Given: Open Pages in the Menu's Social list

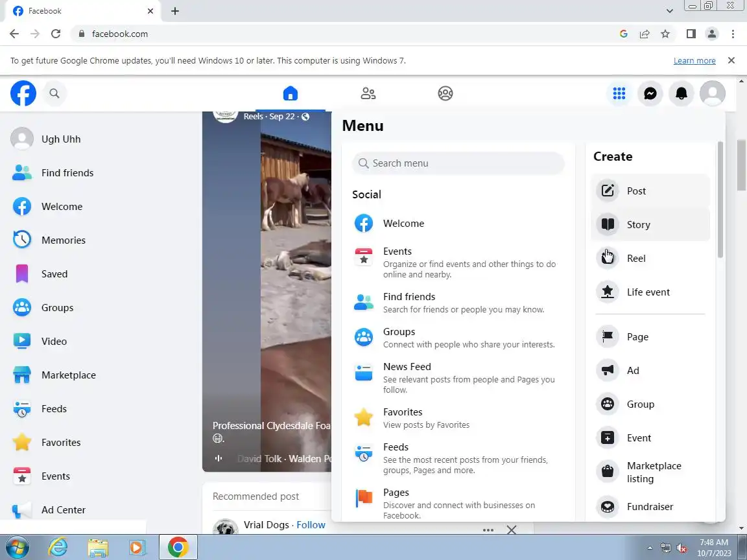Looking at the screenshot, I should tap(458, 503).
